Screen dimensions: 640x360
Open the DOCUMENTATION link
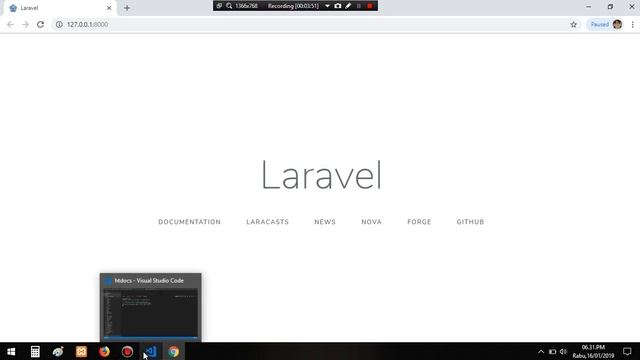point(189,222)
